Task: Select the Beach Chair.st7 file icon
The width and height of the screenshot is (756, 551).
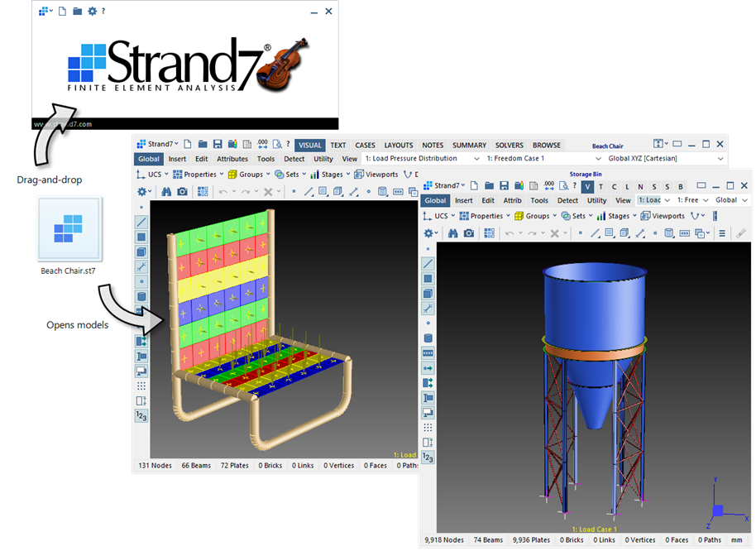Action: 69,228
